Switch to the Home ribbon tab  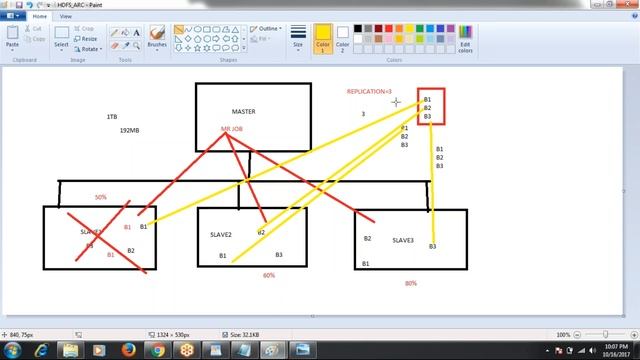[x=40, y=16]
